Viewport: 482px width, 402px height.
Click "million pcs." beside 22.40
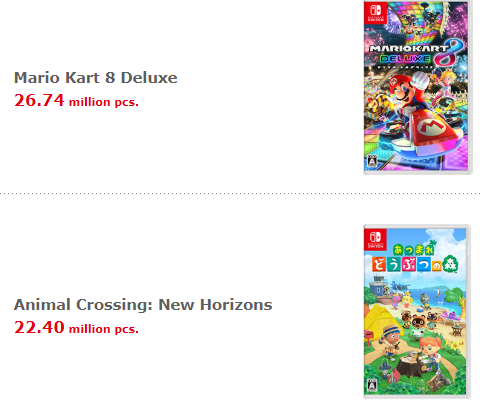(x=103, y=329)
